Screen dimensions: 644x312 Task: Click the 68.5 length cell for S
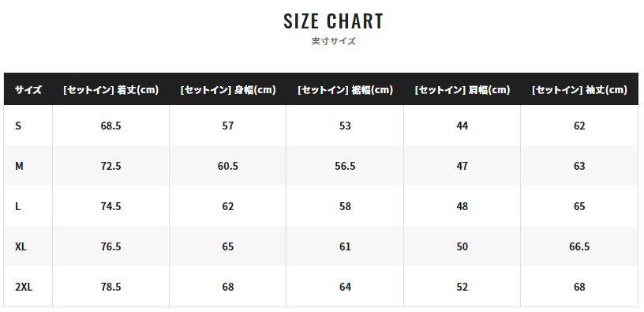pyautogui.click(x=111, y=126)
